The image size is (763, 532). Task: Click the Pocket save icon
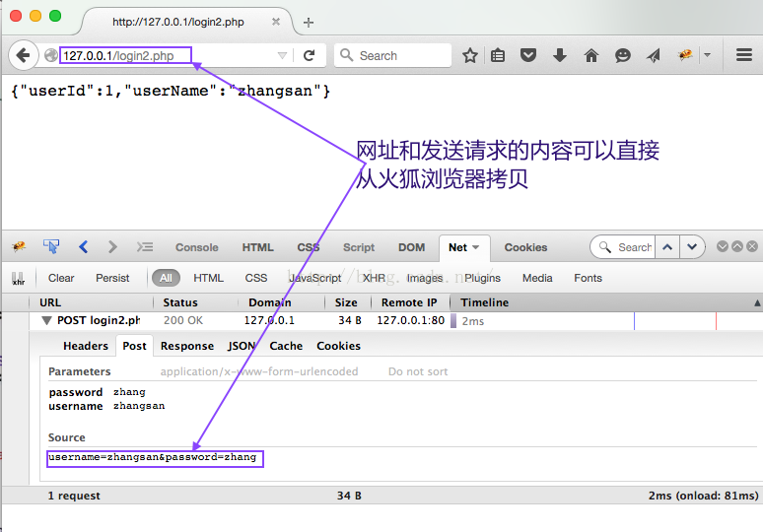528,55
